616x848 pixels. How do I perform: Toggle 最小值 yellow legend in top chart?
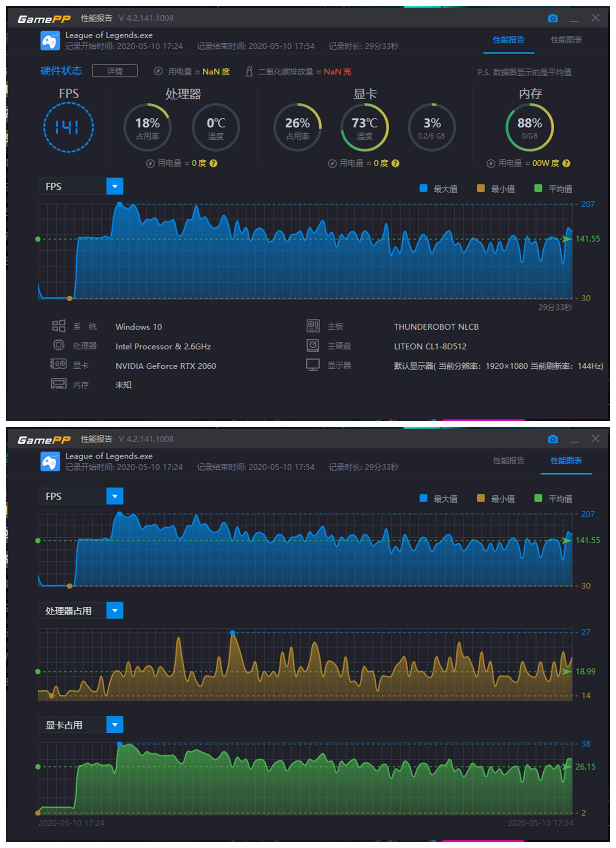481,188
